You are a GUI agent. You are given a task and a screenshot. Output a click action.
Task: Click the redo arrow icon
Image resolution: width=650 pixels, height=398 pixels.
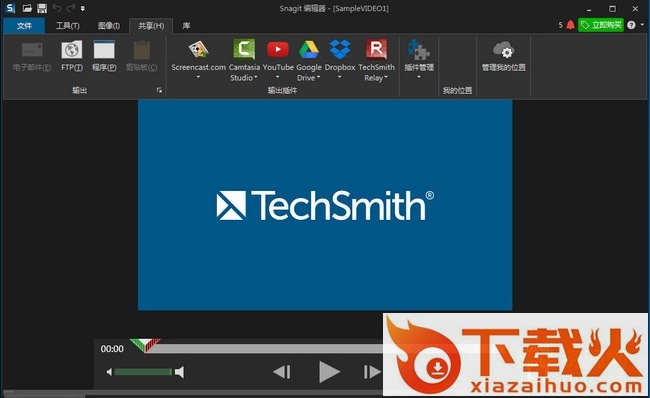pos(71,8)
